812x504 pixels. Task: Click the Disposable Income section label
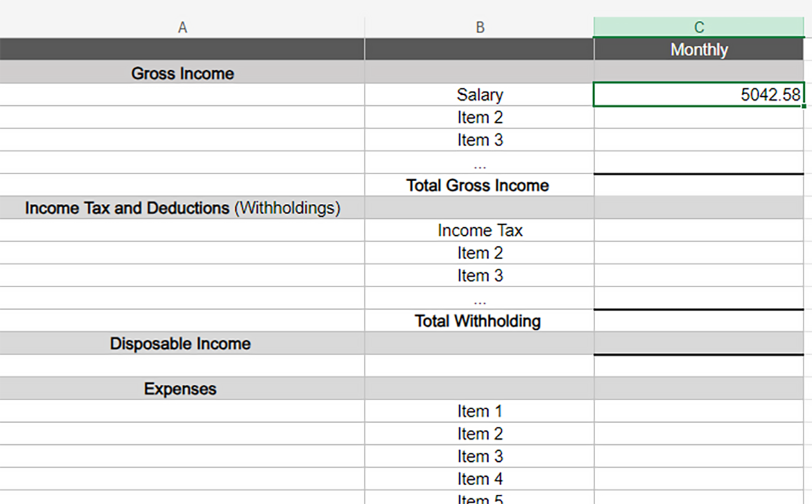183,344
